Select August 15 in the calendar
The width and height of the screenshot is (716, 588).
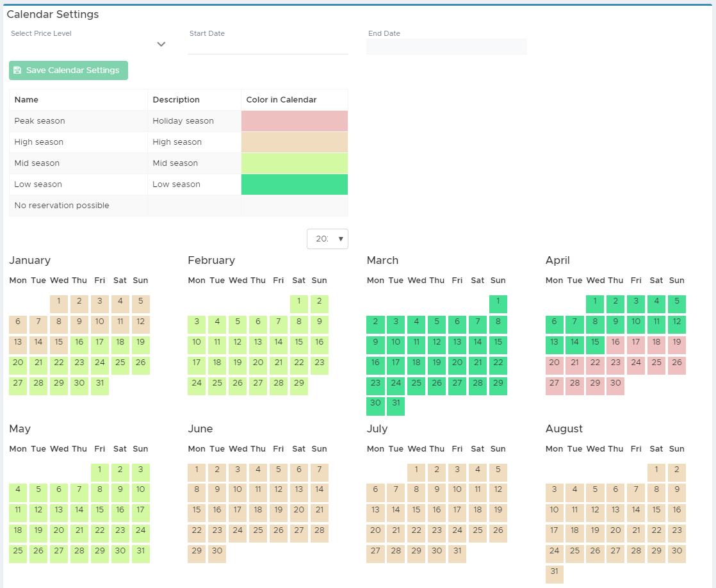(x=656, y=513)
